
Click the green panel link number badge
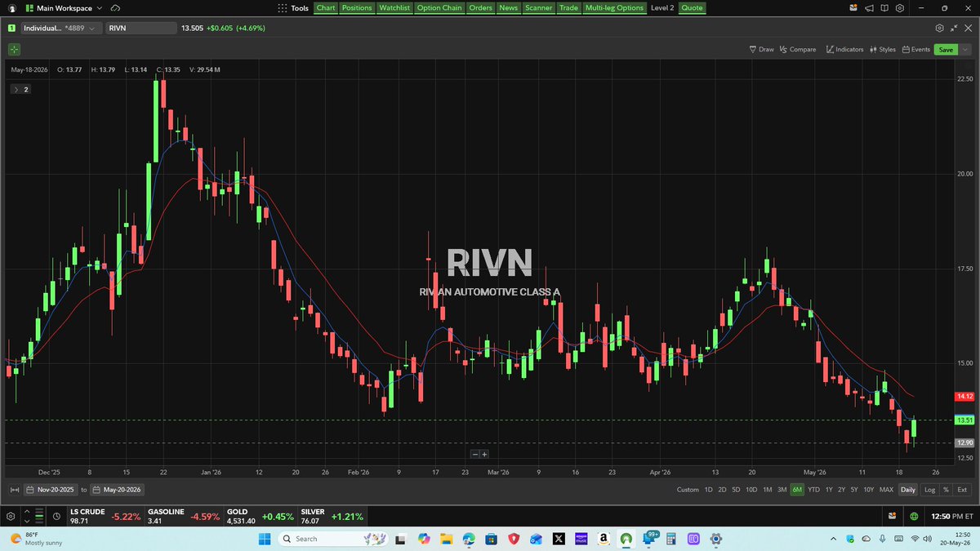pyautogui.click(x=12, y=28)
